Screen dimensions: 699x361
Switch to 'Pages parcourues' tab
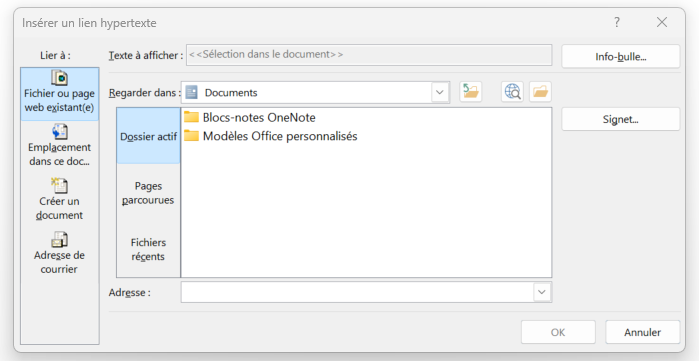point(148,193)
